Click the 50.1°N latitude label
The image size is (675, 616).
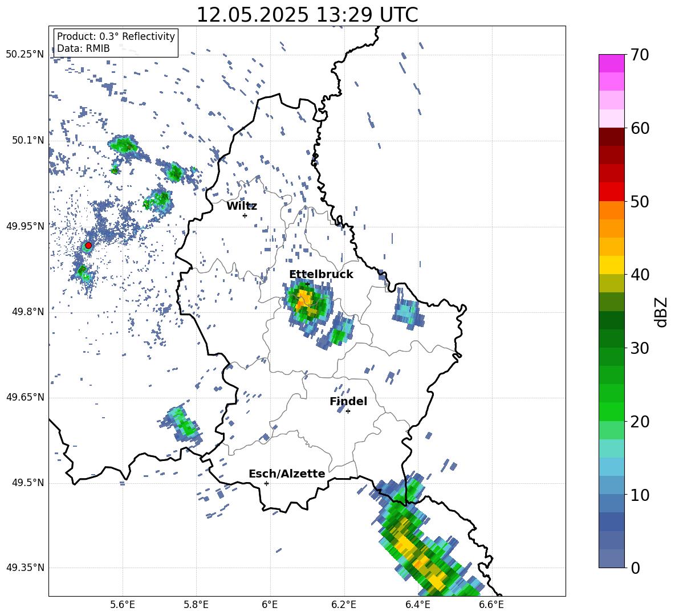tap(29, 141)
